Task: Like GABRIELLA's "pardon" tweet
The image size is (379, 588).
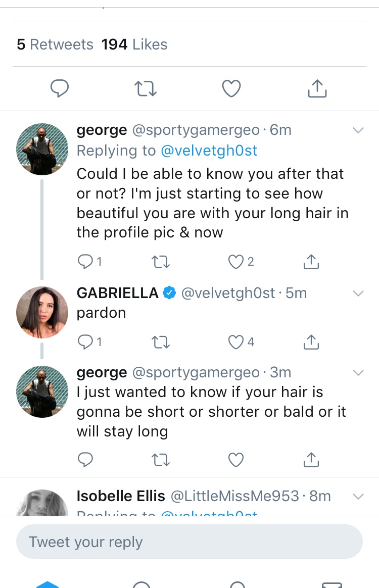Action: [x=236, y=342]
